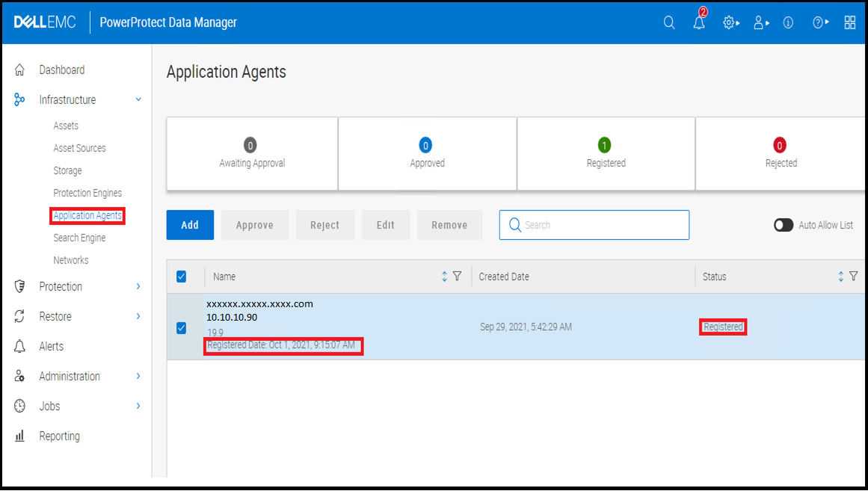Filter the Status column
This screenshot has width=868, height=491.
tap(854, 277)
